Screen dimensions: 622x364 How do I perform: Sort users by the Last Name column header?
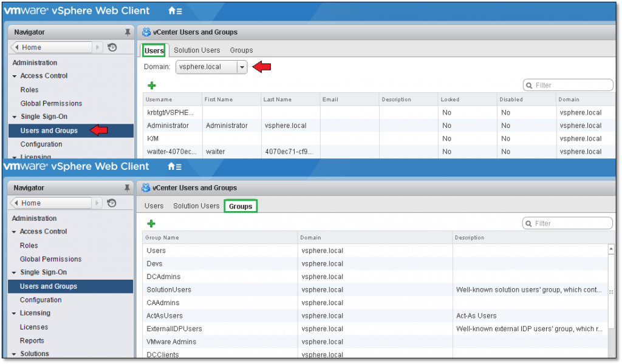tap(290, 99)
